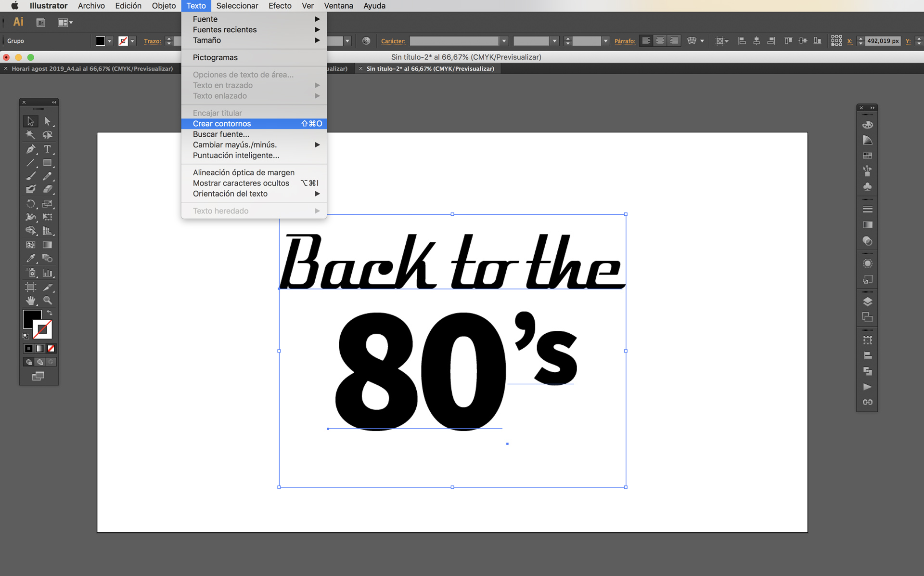Select the Eraser tool
The image size is (924, 576).
(47, 189)
